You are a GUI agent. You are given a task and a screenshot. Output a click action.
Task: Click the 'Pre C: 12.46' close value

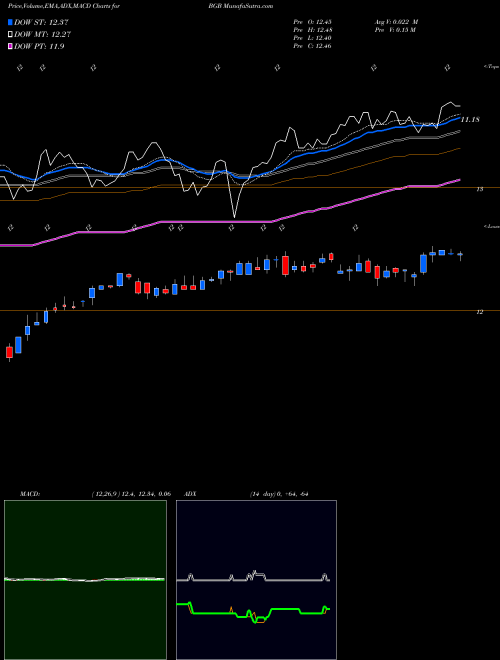(x=312, y=46)
